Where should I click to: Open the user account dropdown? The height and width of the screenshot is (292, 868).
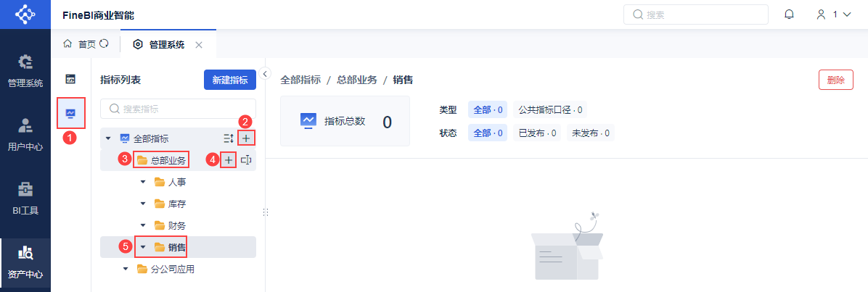[834, 15]
